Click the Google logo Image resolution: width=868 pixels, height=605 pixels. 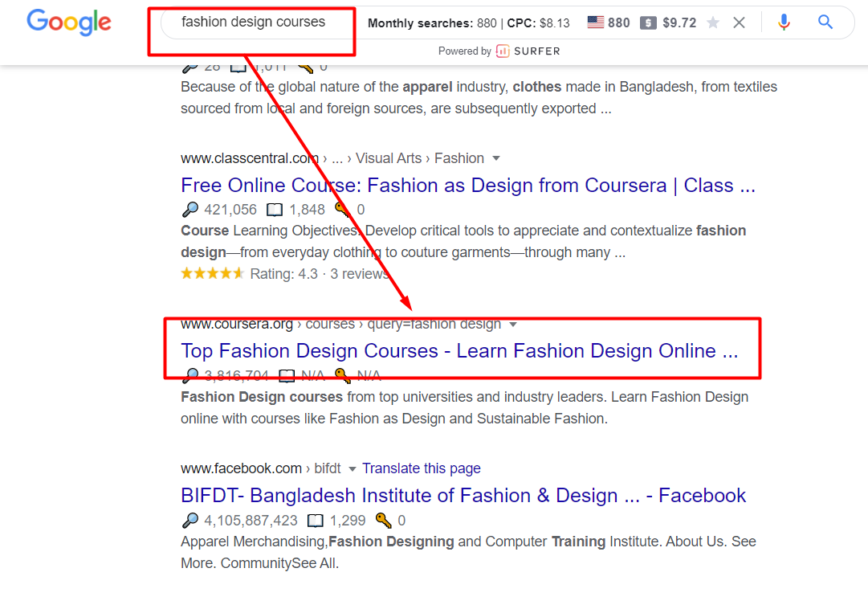(69, 22)
